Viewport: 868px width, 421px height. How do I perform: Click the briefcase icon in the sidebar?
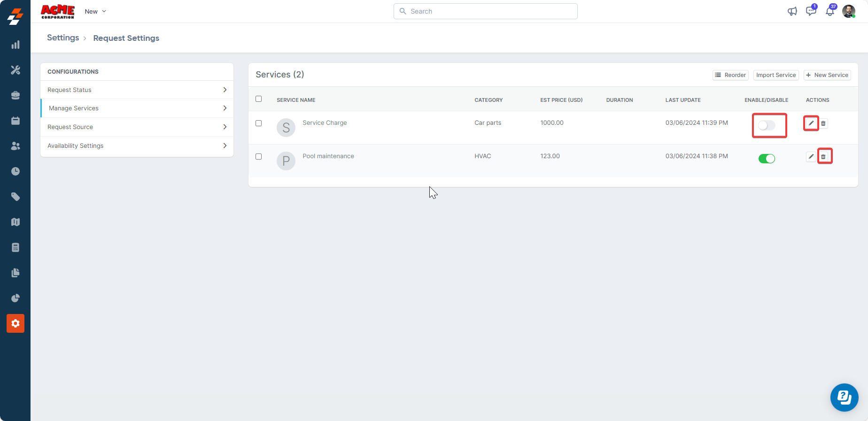point(15,95)
